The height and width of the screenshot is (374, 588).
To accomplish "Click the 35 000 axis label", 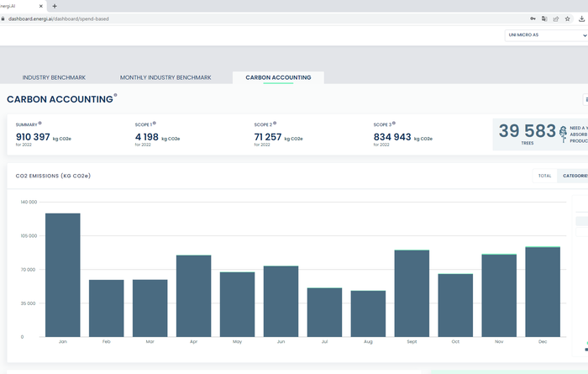I will (28, 303).
